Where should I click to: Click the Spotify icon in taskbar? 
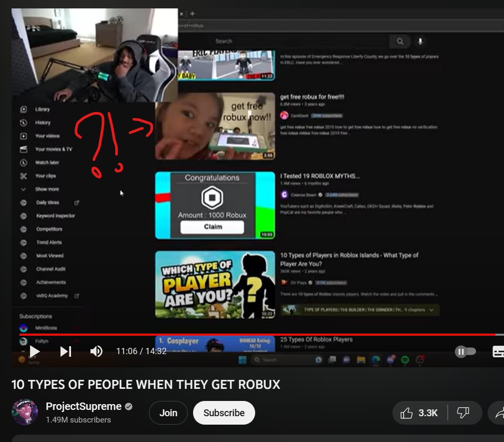pyautogui.click(x=405, y=360)
